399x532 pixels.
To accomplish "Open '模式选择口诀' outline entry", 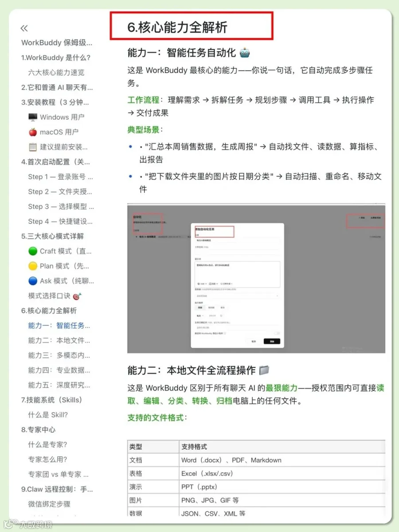I will [55, 296].
